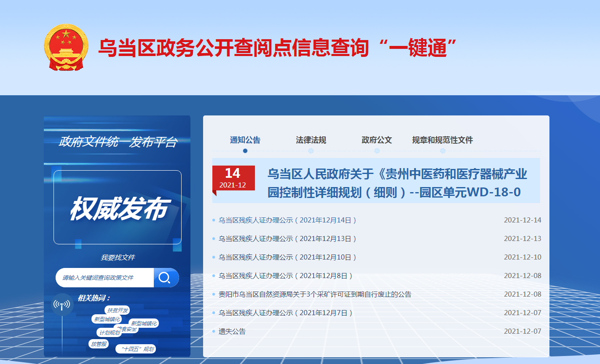Select the 通知公告 tab
This screenshot has width=600, height=364.
[245, 140]
